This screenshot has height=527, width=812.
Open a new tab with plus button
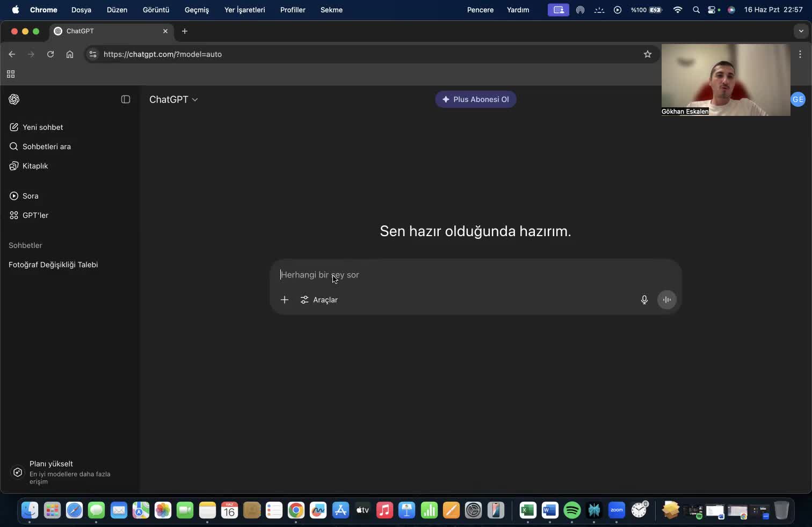click(x=185, y=31)
